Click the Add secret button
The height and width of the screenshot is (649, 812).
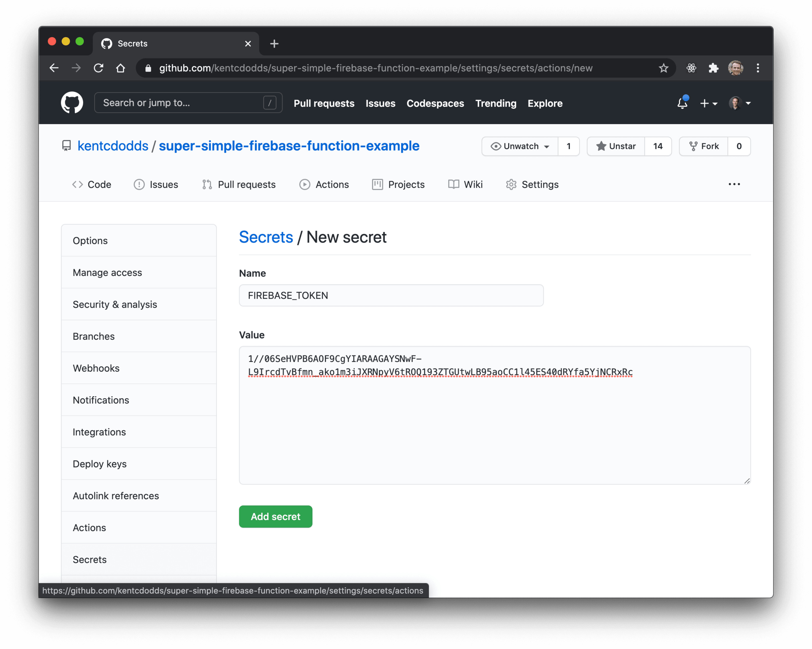tap(276, 517)
